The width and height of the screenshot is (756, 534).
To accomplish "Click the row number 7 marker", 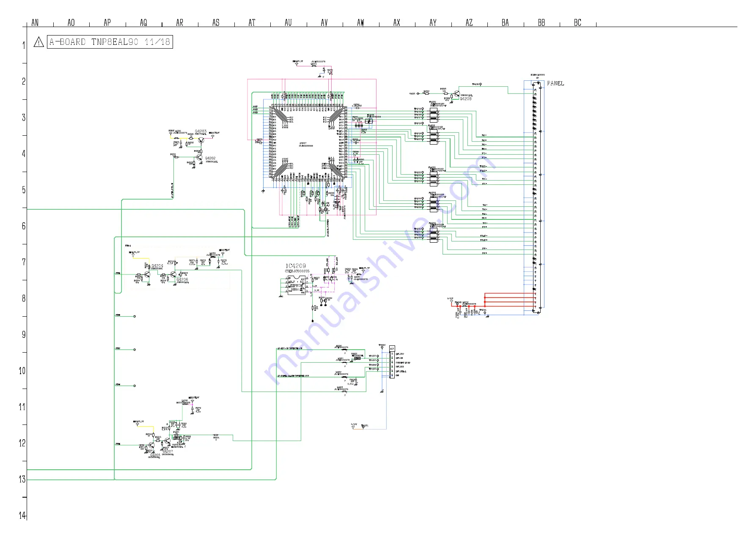I will point(24,262).
